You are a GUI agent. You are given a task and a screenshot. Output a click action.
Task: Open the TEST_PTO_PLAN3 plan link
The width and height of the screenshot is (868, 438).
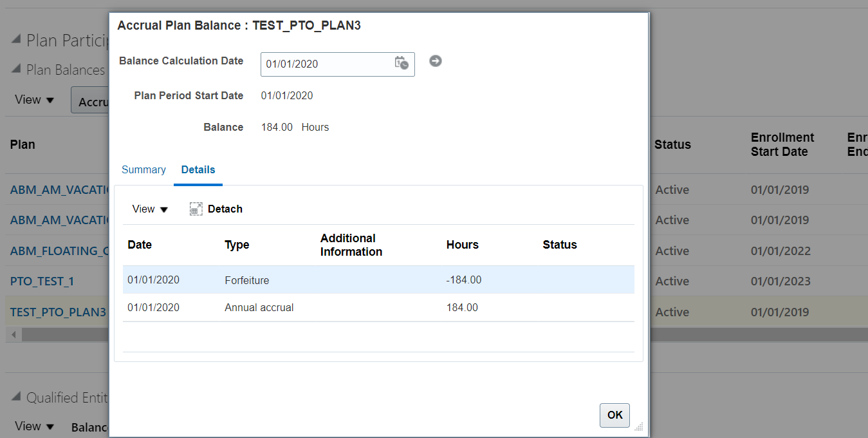(x=58, y=312)
